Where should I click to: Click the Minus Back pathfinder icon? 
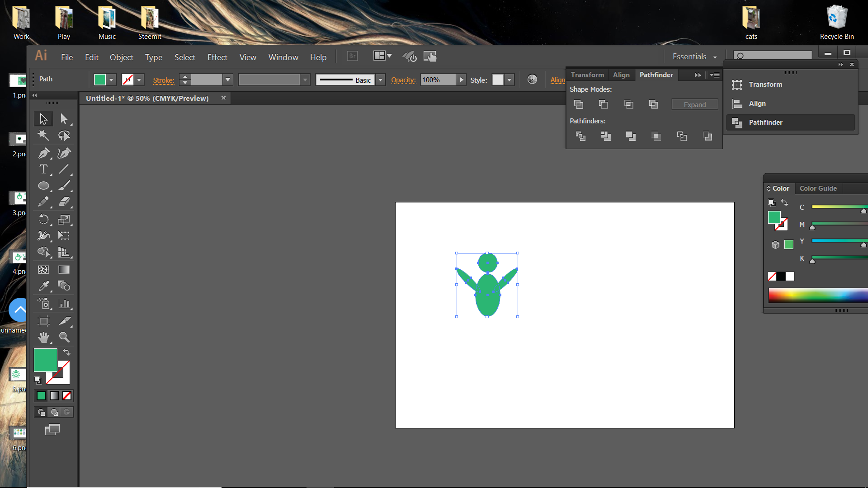click(708, 136)
